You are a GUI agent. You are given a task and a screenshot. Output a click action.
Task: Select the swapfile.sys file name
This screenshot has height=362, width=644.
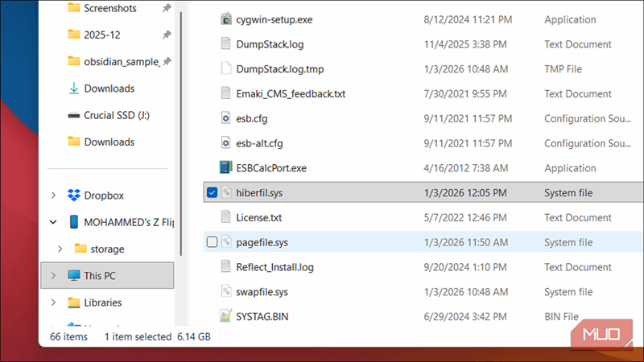pos(262,291)
